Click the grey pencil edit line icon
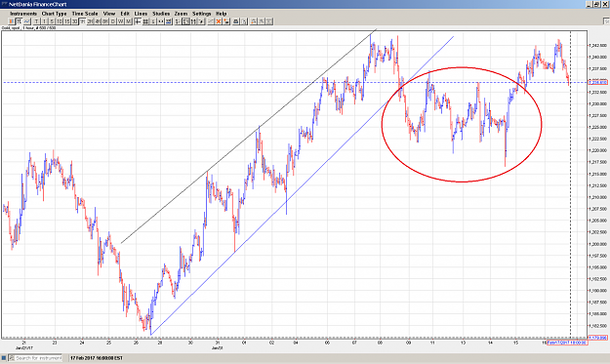Image resolution: width=610 pixels, height=364 pixels. (x=211, y=21)
